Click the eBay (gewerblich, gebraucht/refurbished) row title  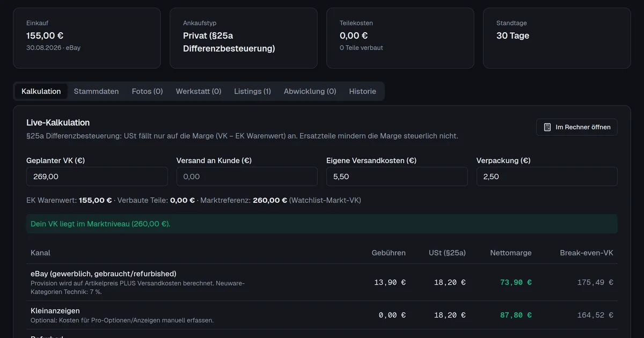[104, 274]
